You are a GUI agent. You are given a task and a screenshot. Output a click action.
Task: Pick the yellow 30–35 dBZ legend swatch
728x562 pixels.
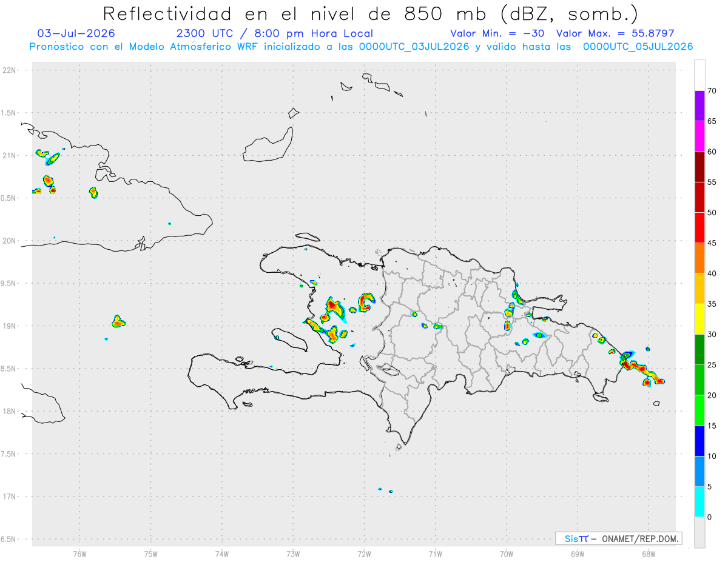[x=699, y=319]
